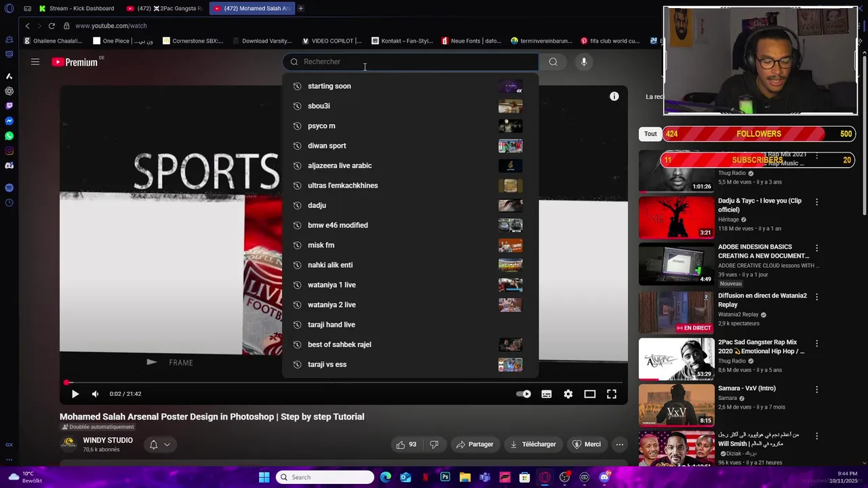Toggle subtitles in the player
This screenshot has height=488, width=868.
[x=547, y=394]
